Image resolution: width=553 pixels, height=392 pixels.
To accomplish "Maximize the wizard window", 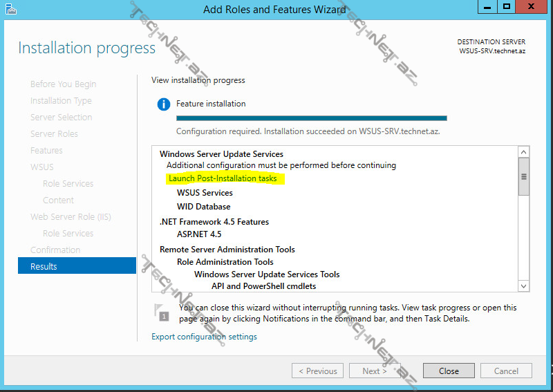I will [x=507, y=7].
